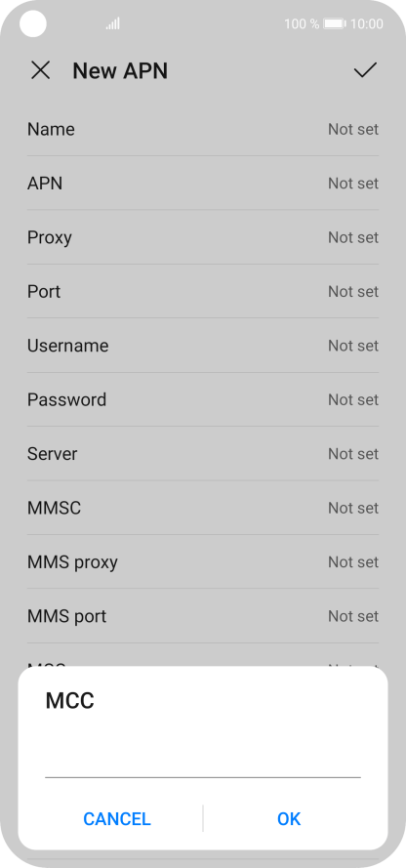Tap the battery icon in status bar
Screen dimensions: 406x868
pos(335,23)
